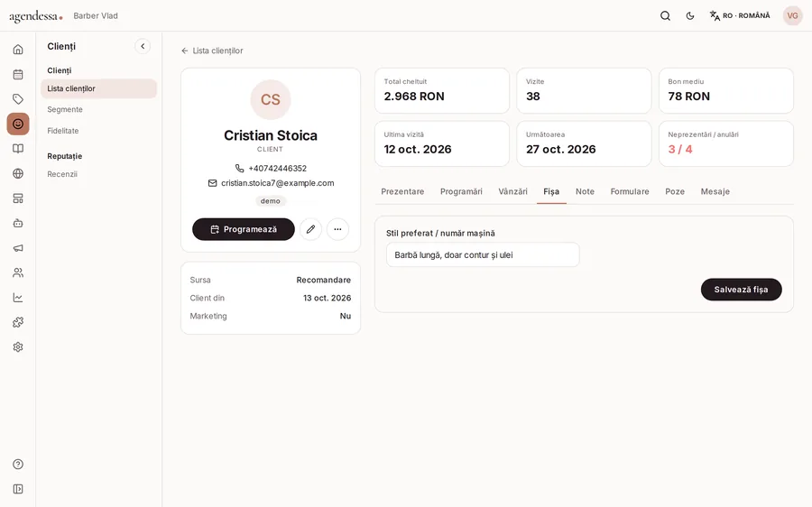Open the VG user avatar menu
The height and width of the screenshot is (507, 812).
[792, 16]
